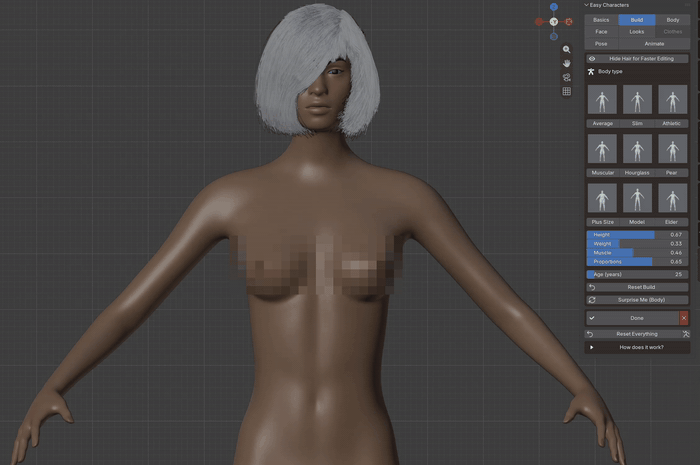This screenshot has width=700, height=465.
Task: Click the Clothes tab
Action: point(672,32)
